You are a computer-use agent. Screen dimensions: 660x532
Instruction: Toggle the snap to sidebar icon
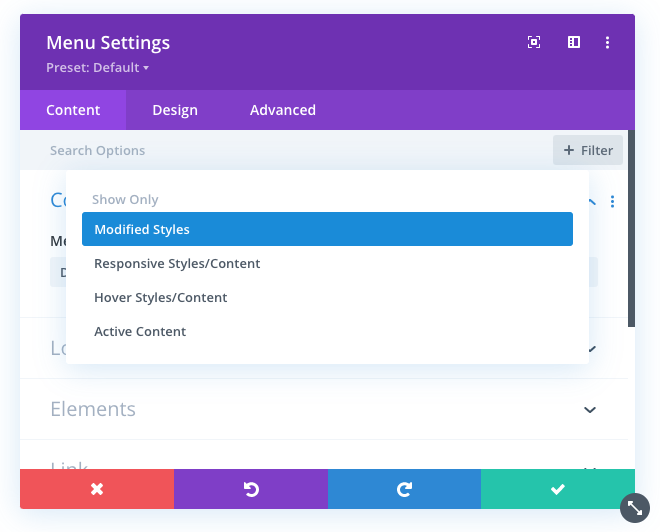pos(574,42)
